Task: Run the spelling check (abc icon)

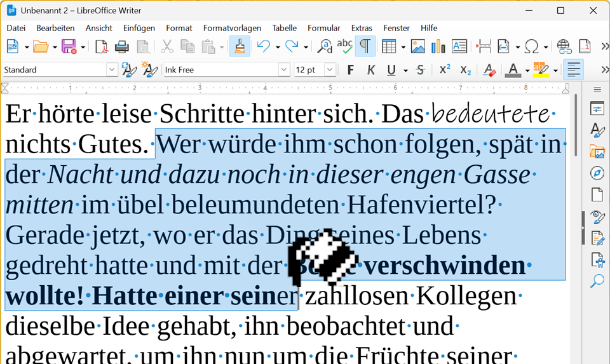Action: [344, 46]
